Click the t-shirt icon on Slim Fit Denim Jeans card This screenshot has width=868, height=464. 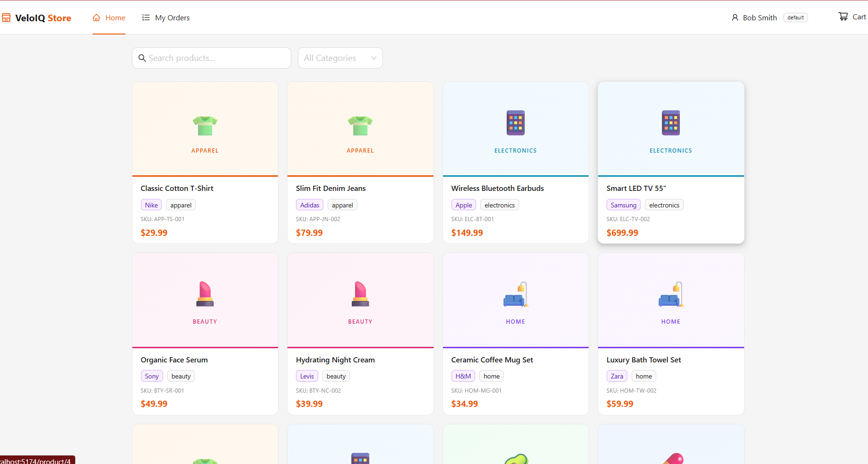360,125
